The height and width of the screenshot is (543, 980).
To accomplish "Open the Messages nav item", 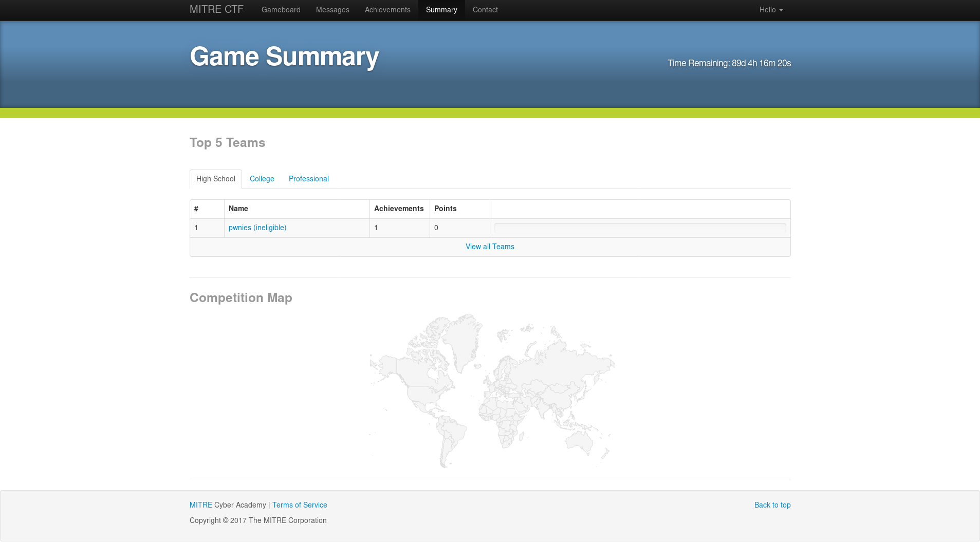I will (x=332, y=10).
